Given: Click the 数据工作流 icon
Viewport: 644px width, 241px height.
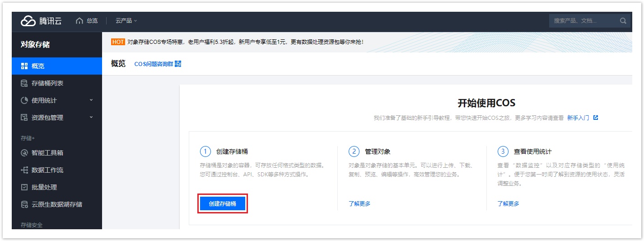Looking at the screenshot, I should coord(24,170).
